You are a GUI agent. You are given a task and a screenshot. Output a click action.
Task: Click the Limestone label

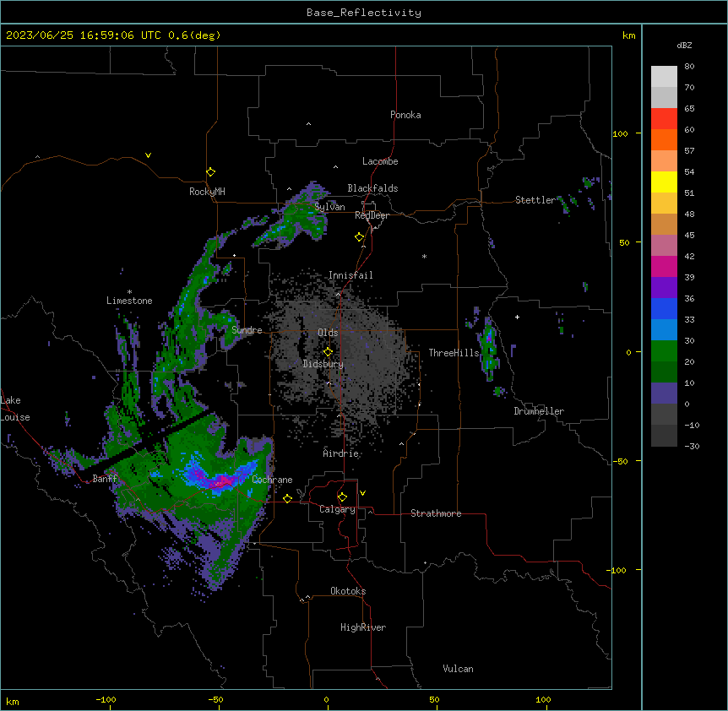(x=129, y=301)
